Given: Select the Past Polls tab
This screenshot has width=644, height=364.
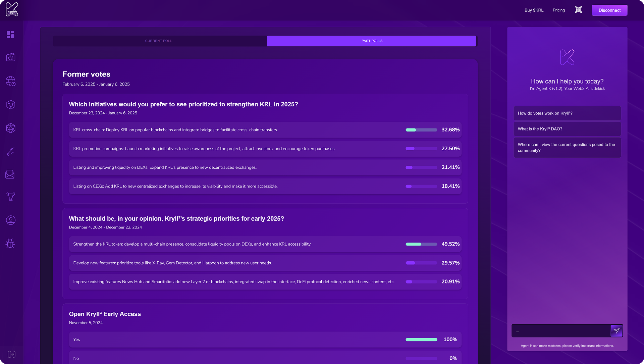Looking at the screenshot, I should click(x=372, y=41).
